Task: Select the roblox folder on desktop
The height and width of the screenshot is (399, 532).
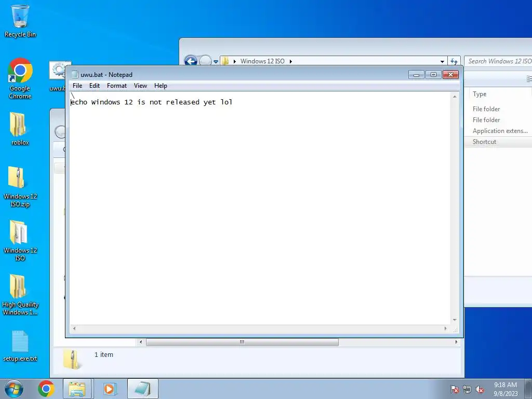Action: [20, 129]
